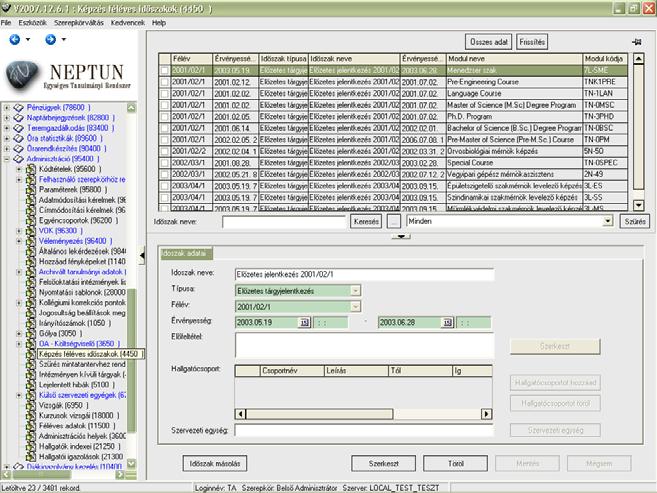Click the Töröl button

[455, 464]
